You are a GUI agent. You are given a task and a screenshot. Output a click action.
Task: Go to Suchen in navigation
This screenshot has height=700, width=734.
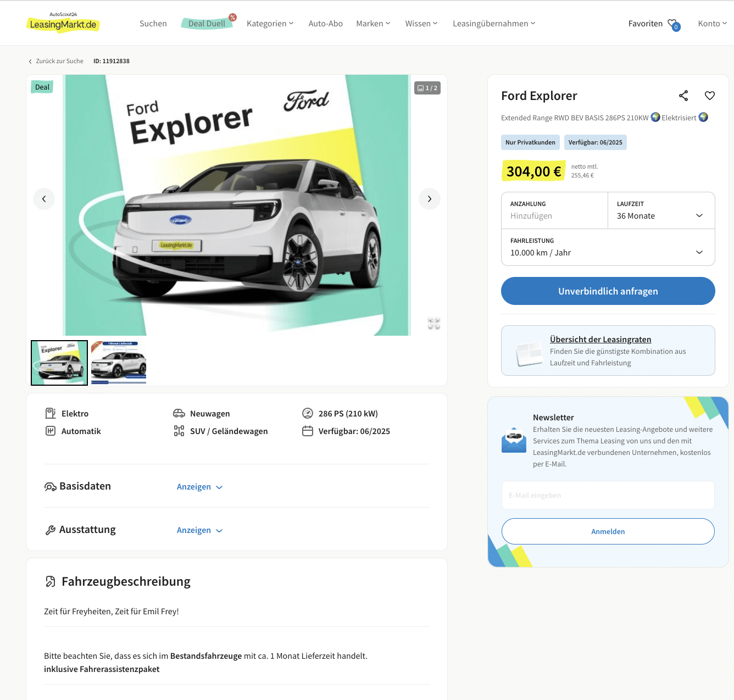coord(153,24)
